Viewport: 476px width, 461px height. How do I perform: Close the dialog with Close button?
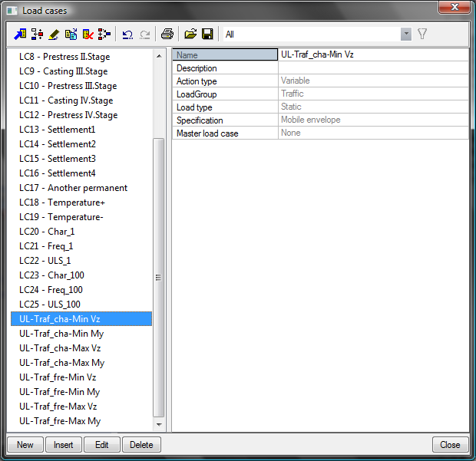(x=450, y=445)
